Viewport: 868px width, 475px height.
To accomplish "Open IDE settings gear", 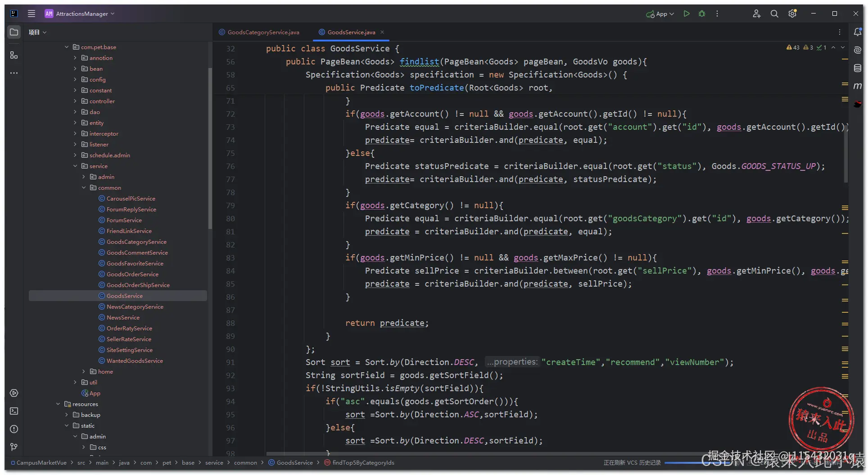I will pos(793,14).
